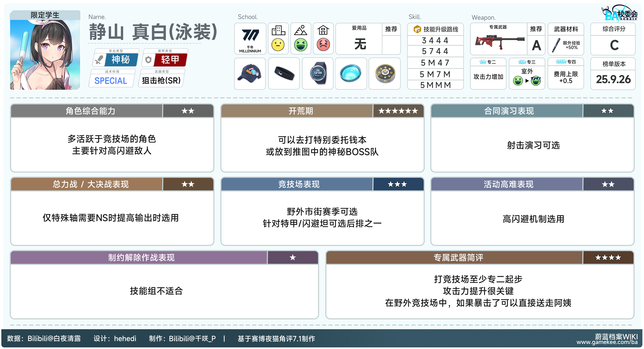644x349 pixels.
Task: Click the blue bowl material icon
Action: (x=351, y=73)
